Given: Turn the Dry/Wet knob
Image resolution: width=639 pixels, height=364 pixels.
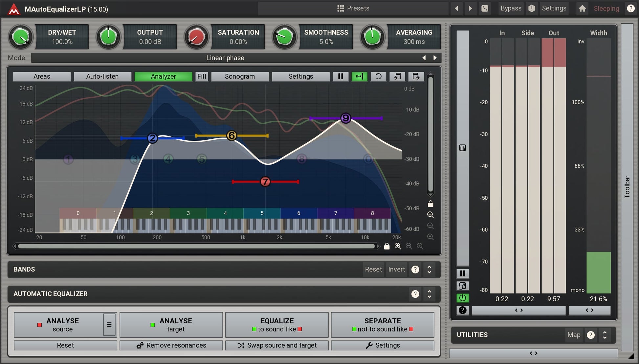Looking at the screenshot, I should click(21, 37).
